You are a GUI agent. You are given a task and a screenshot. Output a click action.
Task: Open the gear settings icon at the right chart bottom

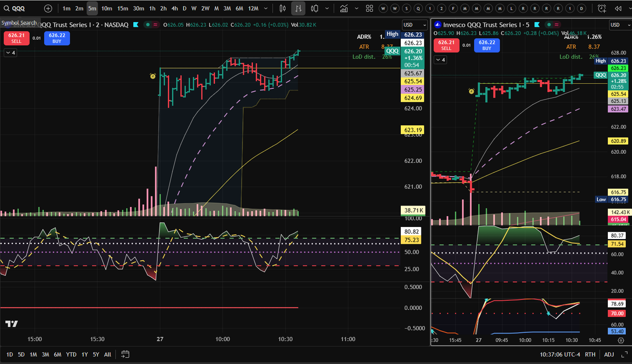click(620, 341)
